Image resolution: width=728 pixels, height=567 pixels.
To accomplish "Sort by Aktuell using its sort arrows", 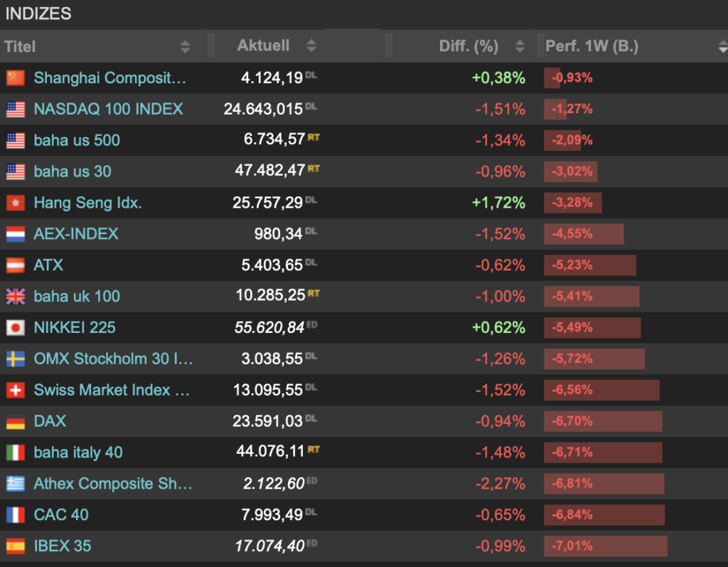I will pyautogui.click(x=311, y=46).
